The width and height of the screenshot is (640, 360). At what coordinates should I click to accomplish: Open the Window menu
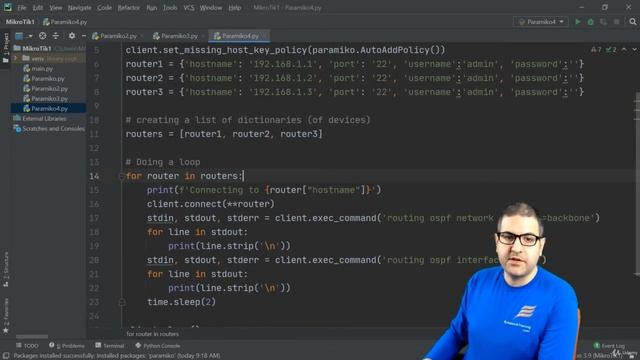[211, 8]
